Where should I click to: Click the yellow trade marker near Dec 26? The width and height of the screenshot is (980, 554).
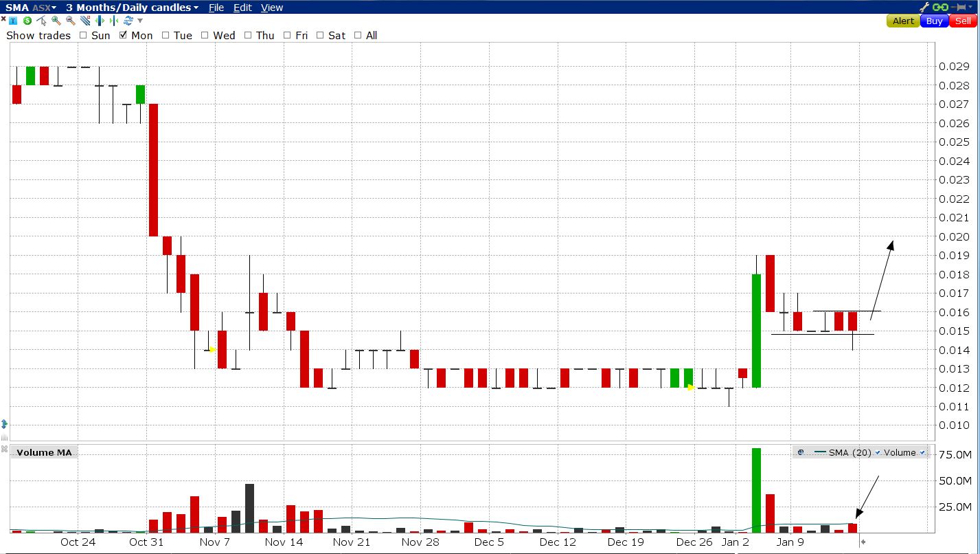click(691, 388)
